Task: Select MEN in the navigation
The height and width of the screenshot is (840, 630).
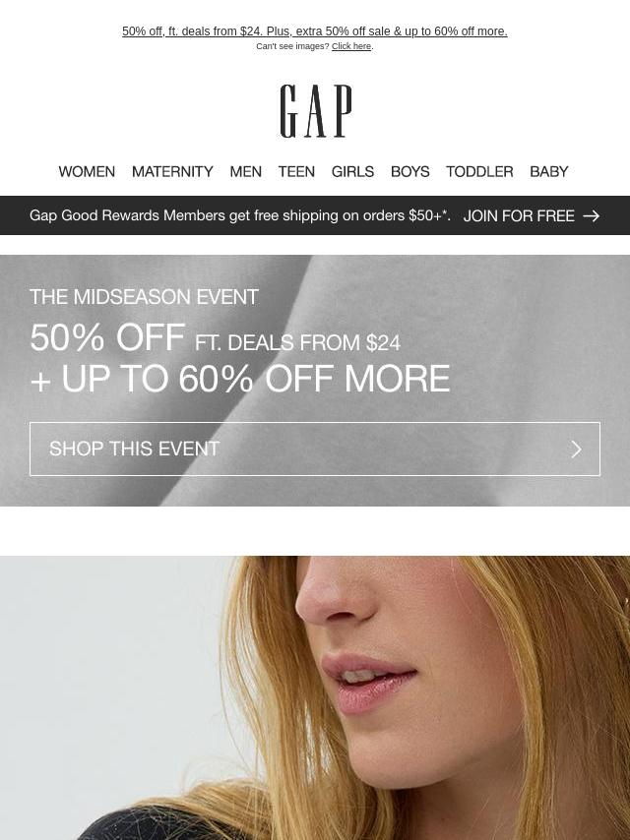Action: pos(245,171)
